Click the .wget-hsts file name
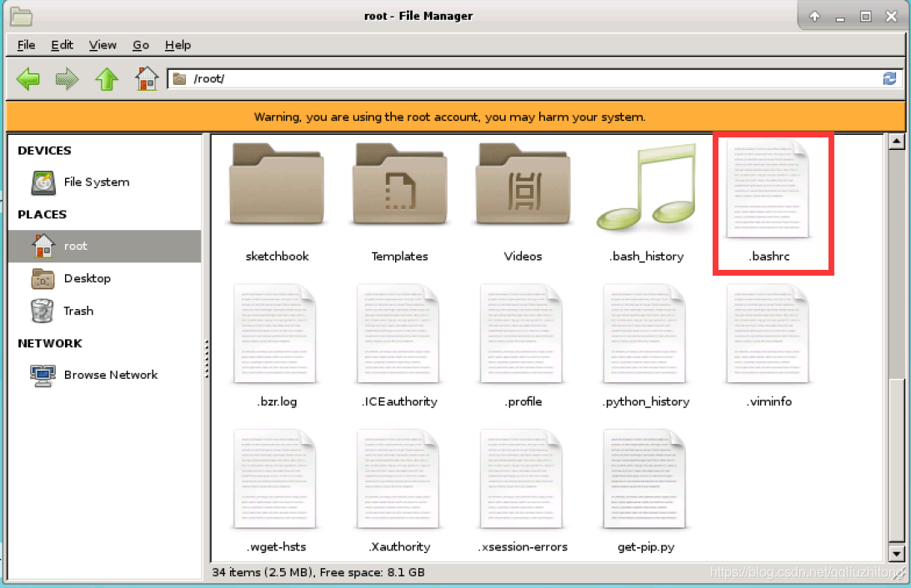Image resolution: width=911 pixels, height=588 pixels. pyautogui.click(x=277, y=546)
